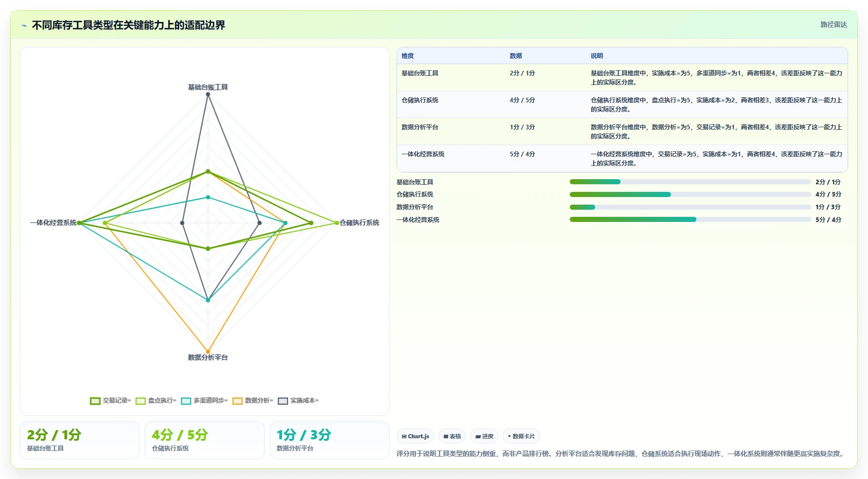The image size is (868, 479).
Task: Click the table value 2分 / 1分
Action: 522,73
